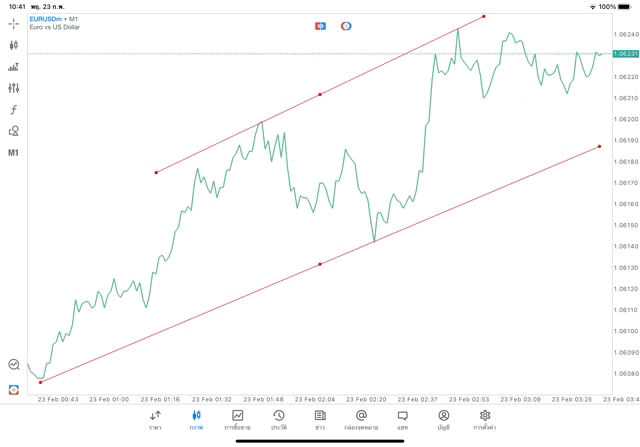Toggle the blue-red one-click trading button

(x=320, y=25)
